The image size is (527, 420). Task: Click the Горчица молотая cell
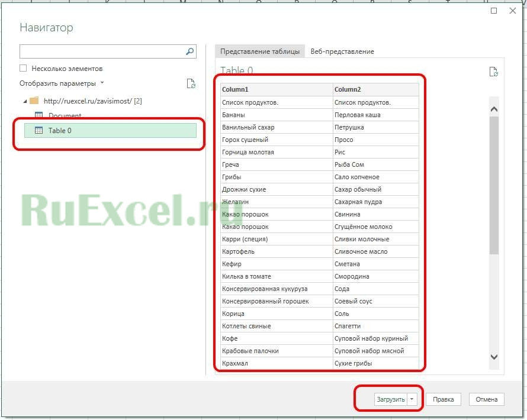click(x=277, y=152)
